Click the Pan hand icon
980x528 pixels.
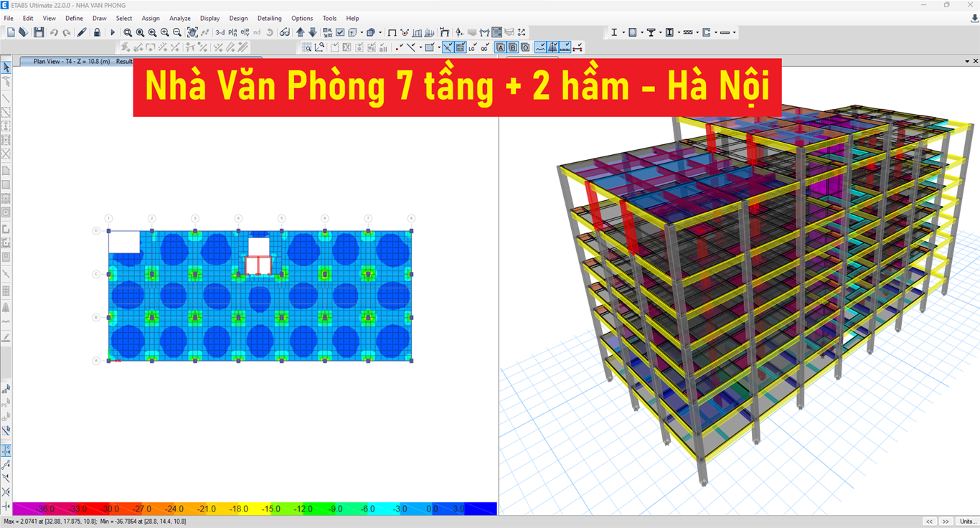coord(192,32)
